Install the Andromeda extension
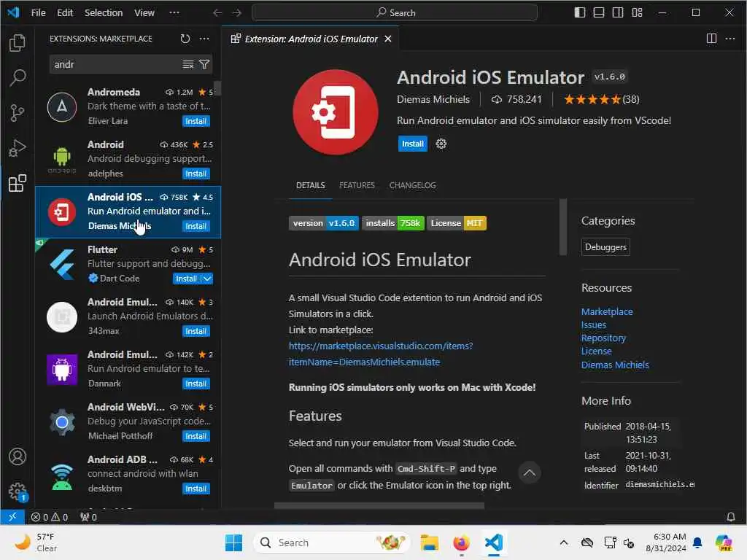Image resolution: width=747 pixels, height=560 pixels. (x=196, y=121)
